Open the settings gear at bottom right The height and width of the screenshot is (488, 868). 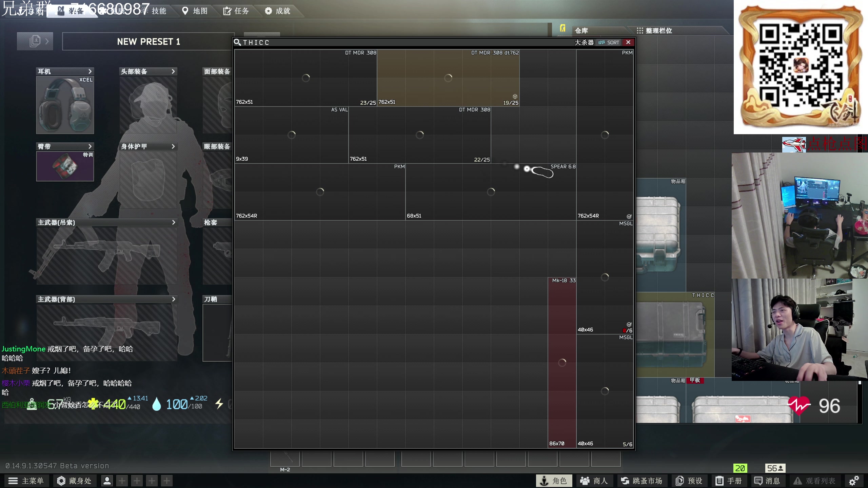(854, 481)
